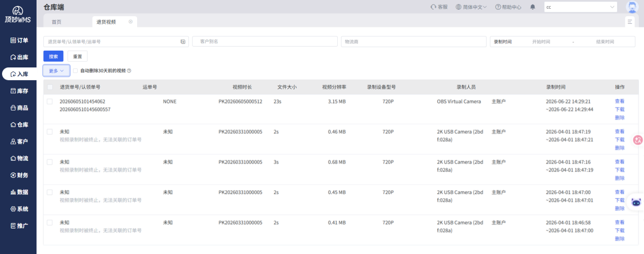Contact 客服 support in header
This screenshot has width=644, height=254.
439,7
